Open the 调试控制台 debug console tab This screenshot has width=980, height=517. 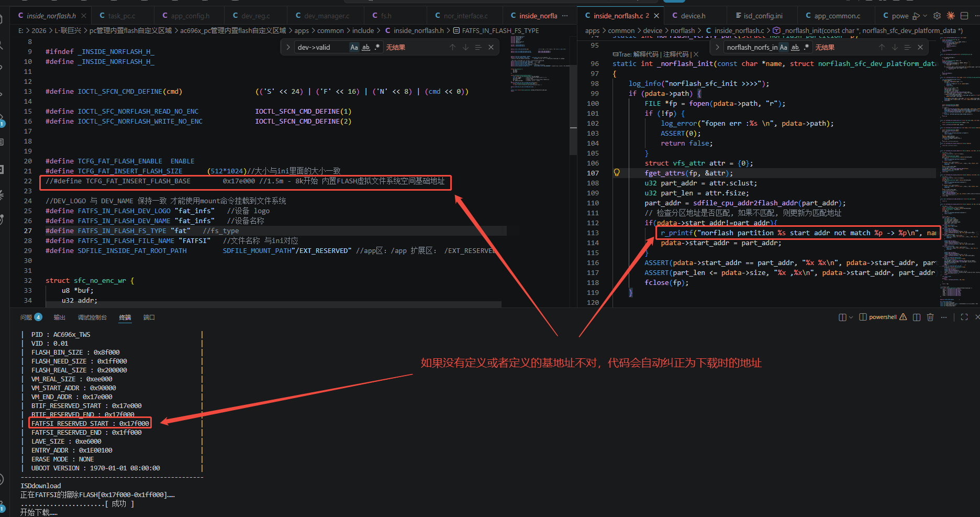tap(92, 317)
